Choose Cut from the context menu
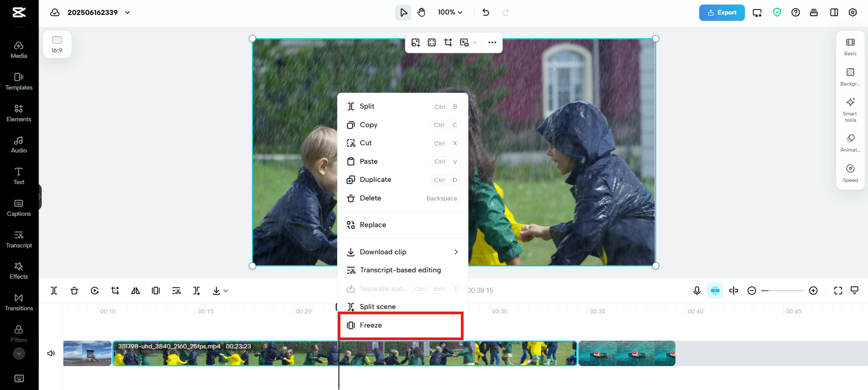Viewport: 868px width, 390px height. click(x=403, y=143)
